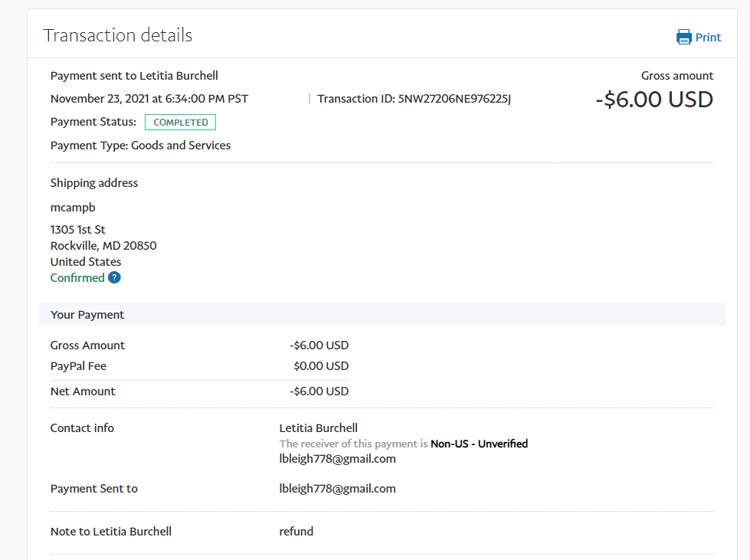Click the 1305 1st St address line
This screenshot has width=750, height=560.
coord(77,230)
